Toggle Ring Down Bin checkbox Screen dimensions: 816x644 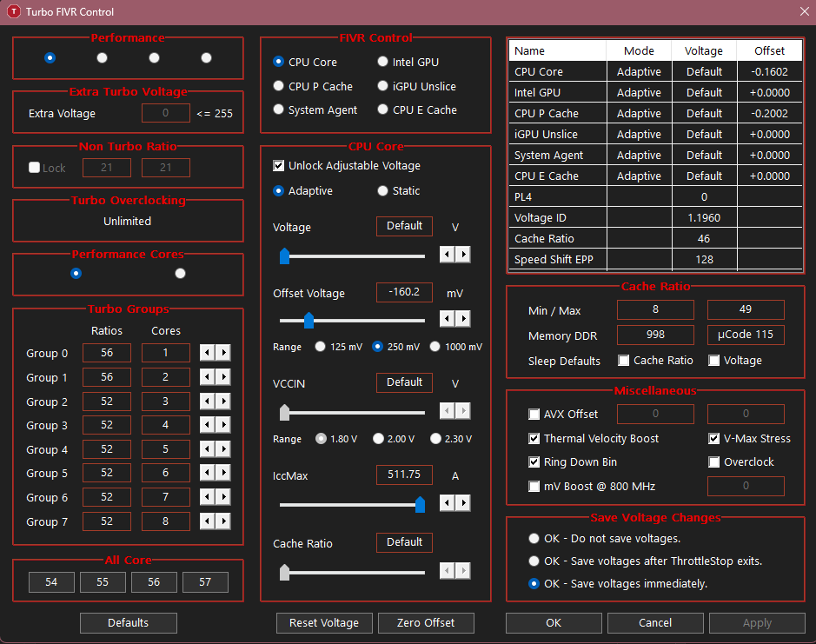[x=534, y=461]
